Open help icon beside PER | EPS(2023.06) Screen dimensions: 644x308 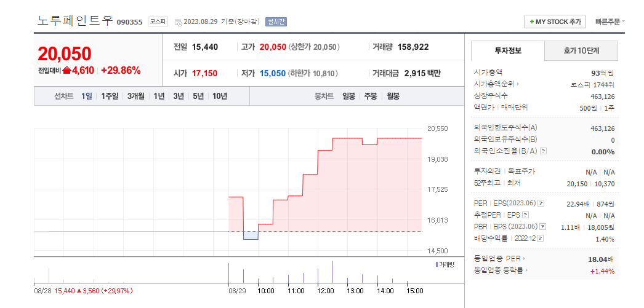[x=541, y=203]
